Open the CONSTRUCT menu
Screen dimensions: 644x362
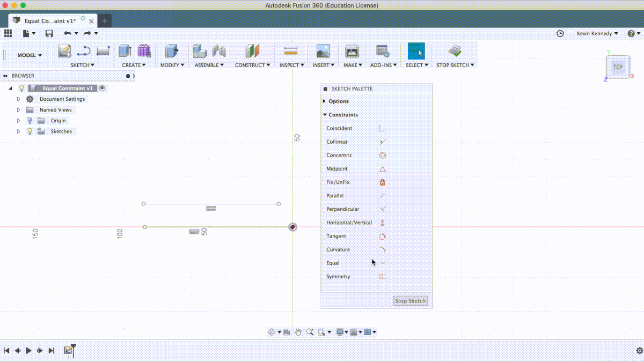point(253,65)
